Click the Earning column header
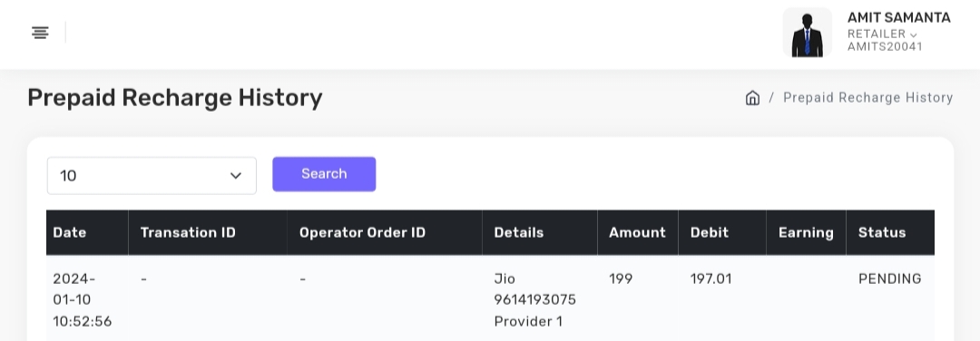The height and width of the screenshot is (341, 980). [x=806, y=232]
